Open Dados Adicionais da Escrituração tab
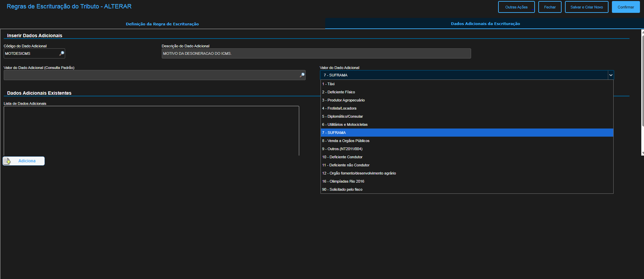Viewport: 644px width, 279px height. [x=485, y=24]
